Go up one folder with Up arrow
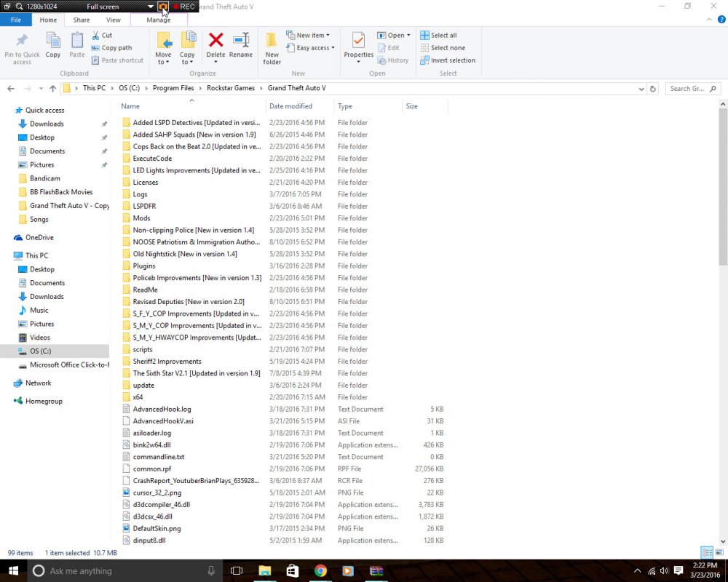Image resolution: width=728 pixels, height=582 pixels. point(52,88)
